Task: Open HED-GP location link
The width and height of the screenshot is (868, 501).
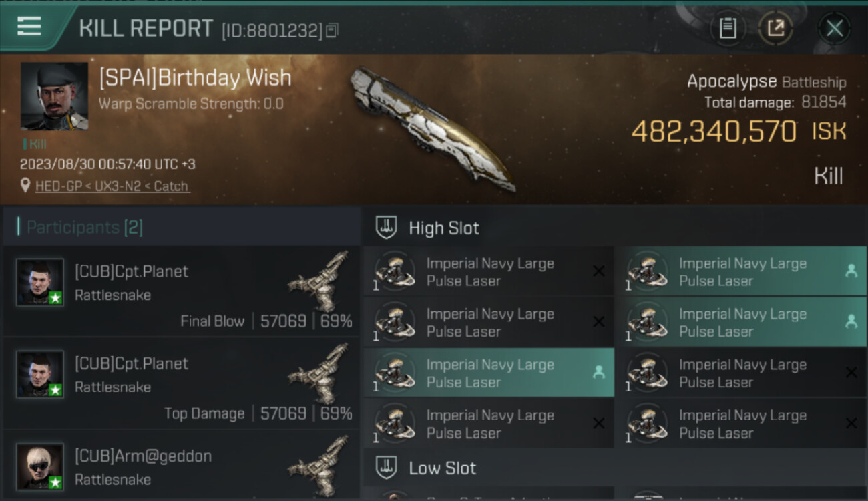Action: click(112, 186)
